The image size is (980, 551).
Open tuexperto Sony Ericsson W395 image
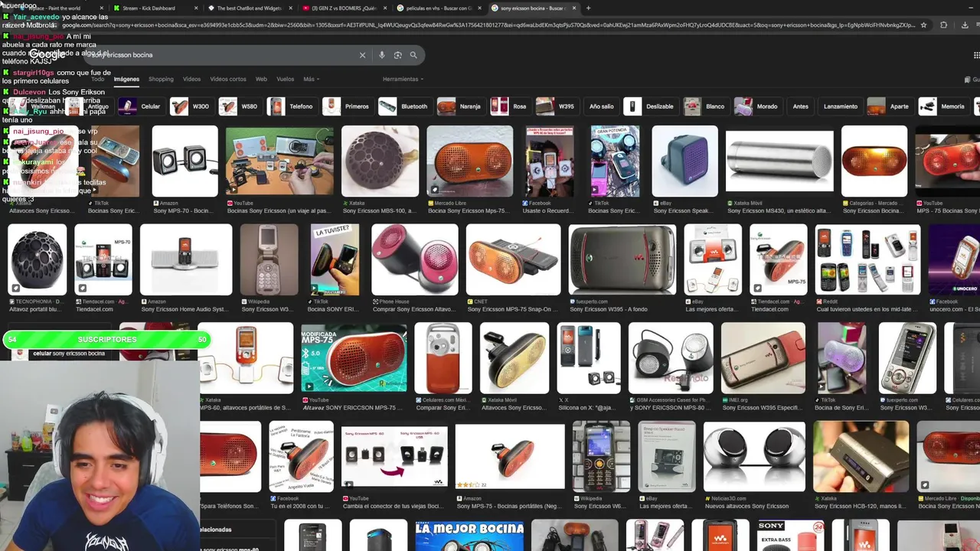622,259
